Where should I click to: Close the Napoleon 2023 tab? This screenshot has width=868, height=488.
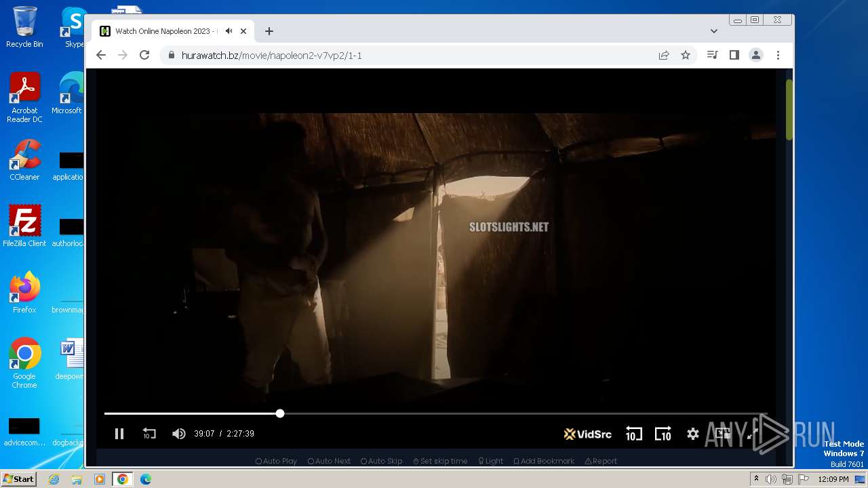(x=243, y=31)
